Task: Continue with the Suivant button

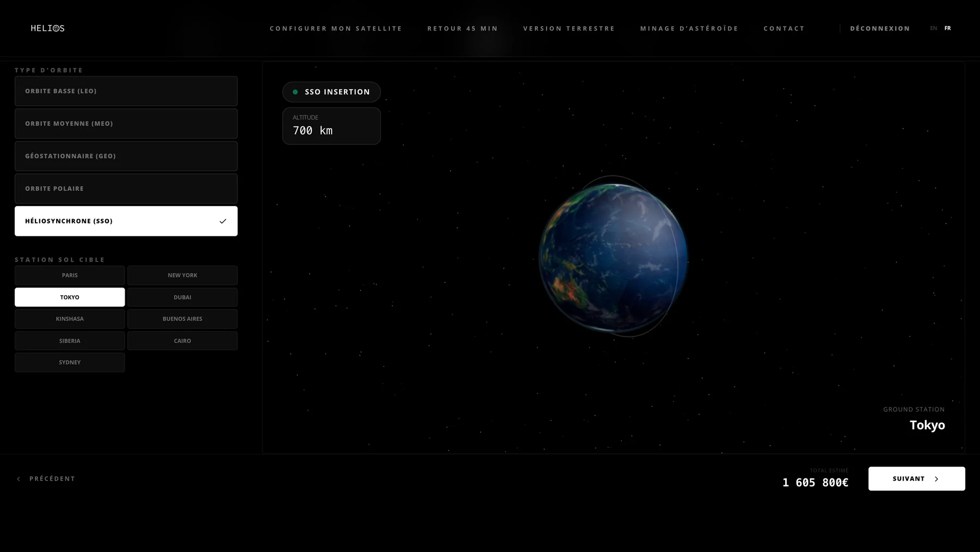Action: pos(917,479)
